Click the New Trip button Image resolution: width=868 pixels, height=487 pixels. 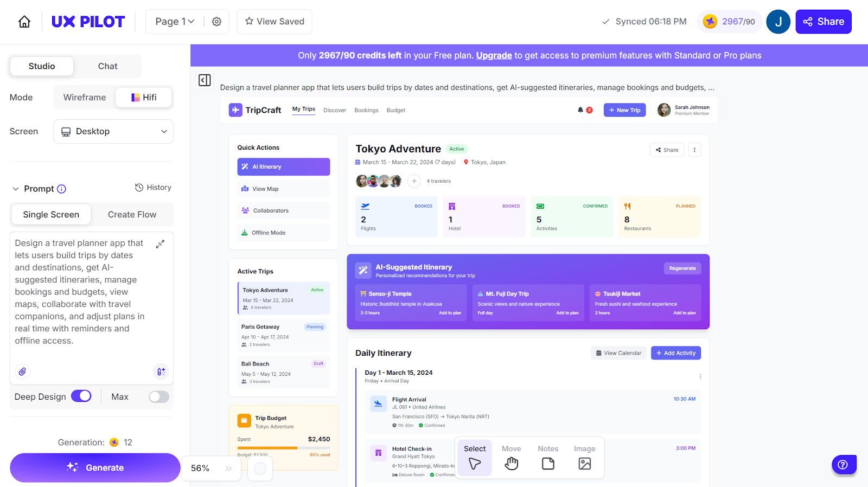click(624, 110)
